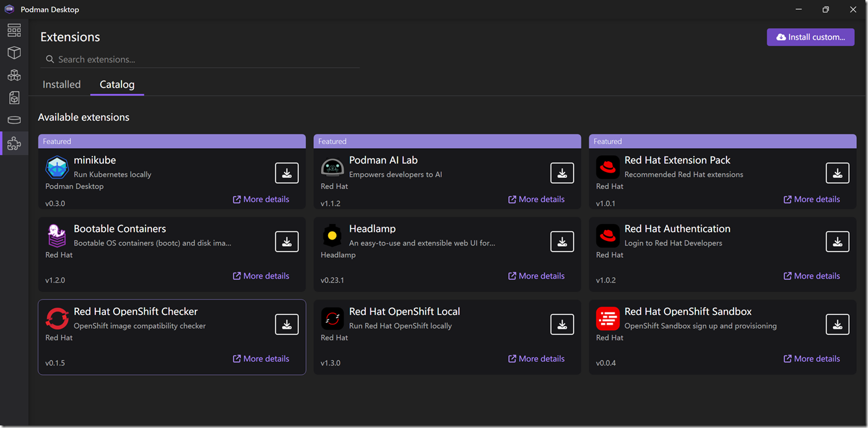
Task: Download the Bootable Containers extension
Action: tap(287, 242)
